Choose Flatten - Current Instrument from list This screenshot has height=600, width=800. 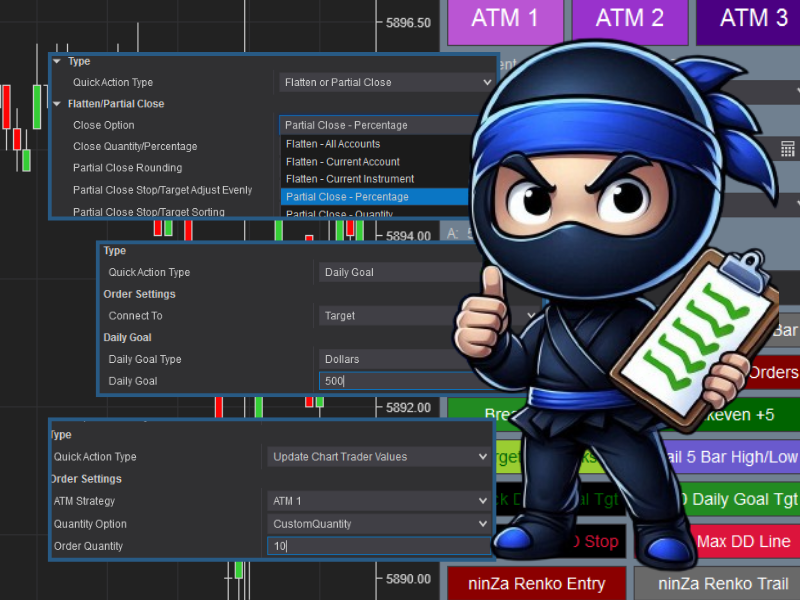[x=349, y=179]
